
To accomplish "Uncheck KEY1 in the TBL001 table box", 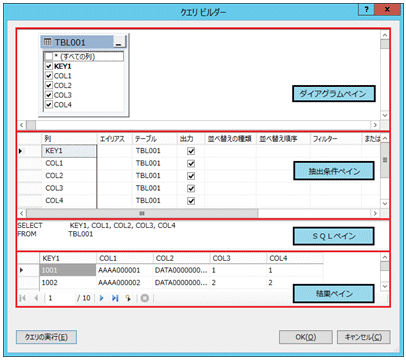I will coord(49,66).
